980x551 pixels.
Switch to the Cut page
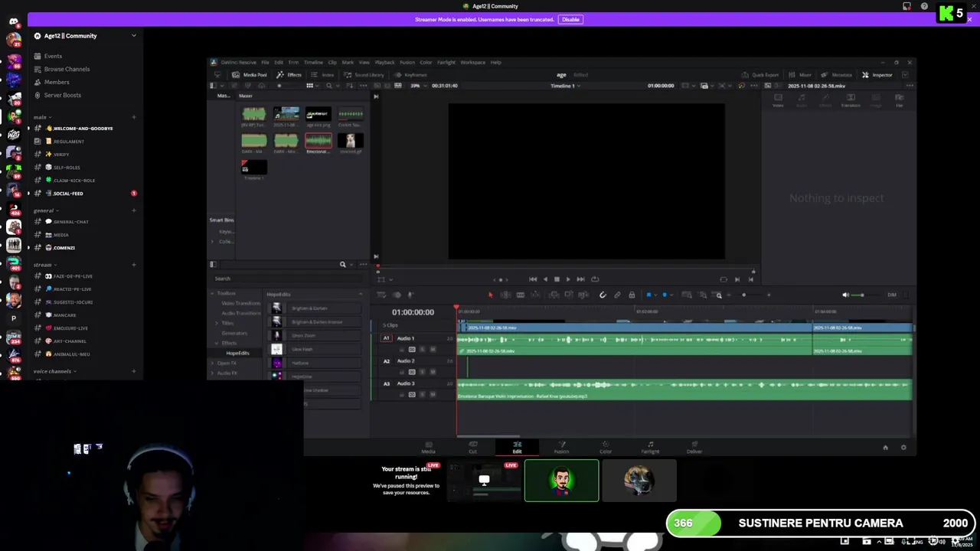click(x=472, y=447)
